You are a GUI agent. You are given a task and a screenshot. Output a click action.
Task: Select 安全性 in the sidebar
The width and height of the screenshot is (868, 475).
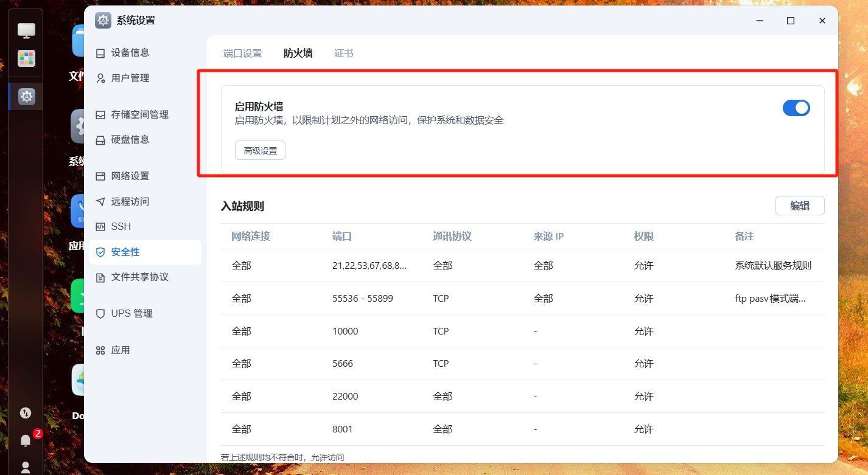(x=145, y=252)
